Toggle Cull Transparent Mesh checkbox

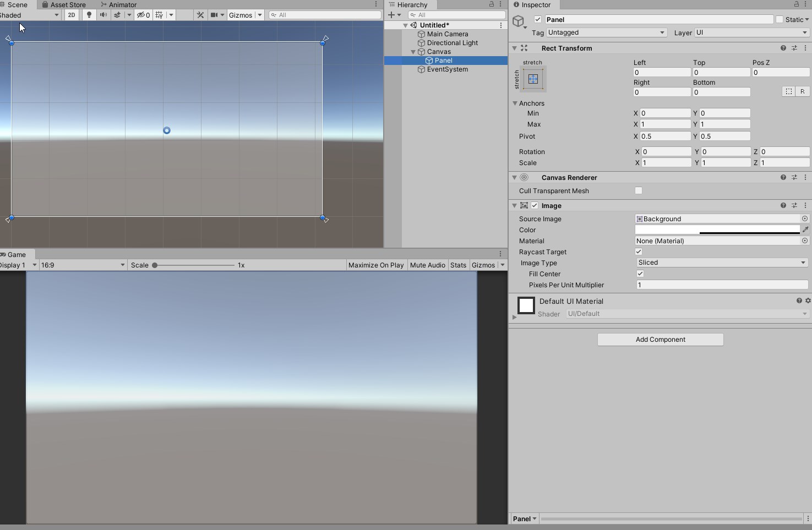(x=639, y=190)
